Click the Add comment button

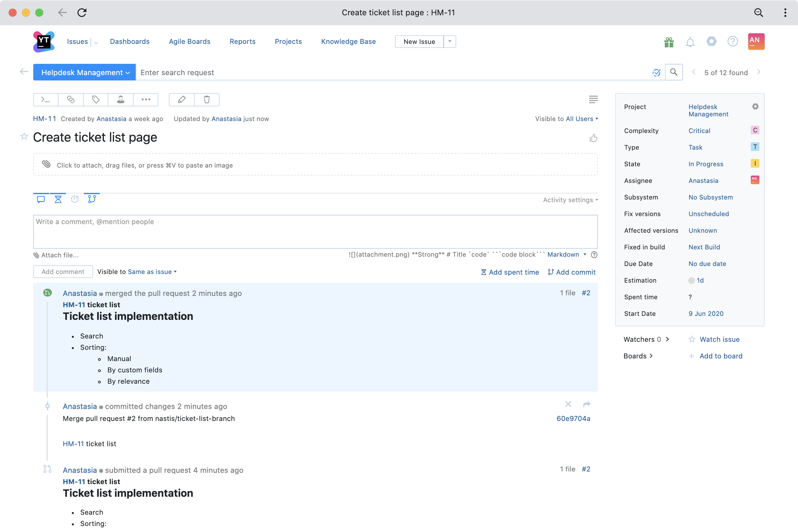63,272
